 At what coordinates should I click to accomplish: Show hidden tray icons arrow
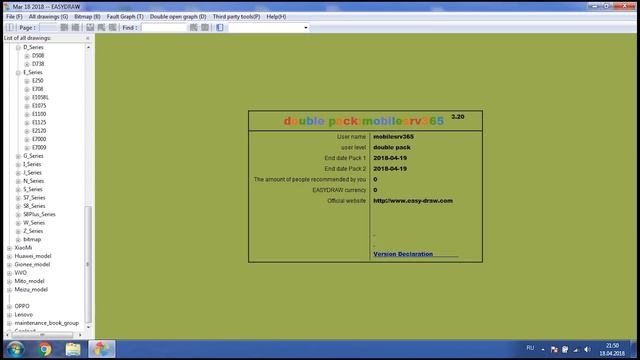pyautogui.click(x=543, y=349)
